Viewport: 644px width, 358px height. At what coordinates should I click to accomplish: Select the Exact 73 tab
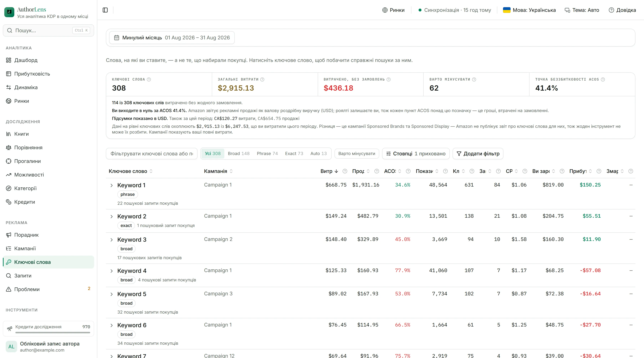[294, 154]
